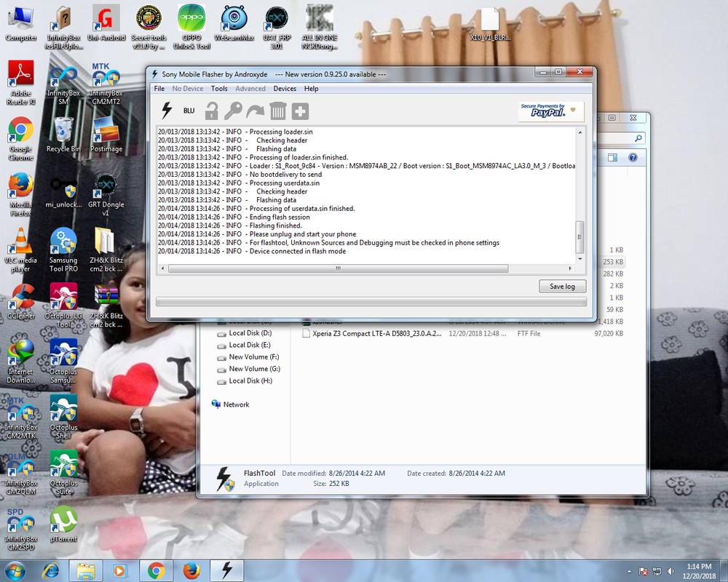The width and height of the screenshot is (728, 582).
Task: Click the Explorer preview pane icon
Action: [612, 158]
